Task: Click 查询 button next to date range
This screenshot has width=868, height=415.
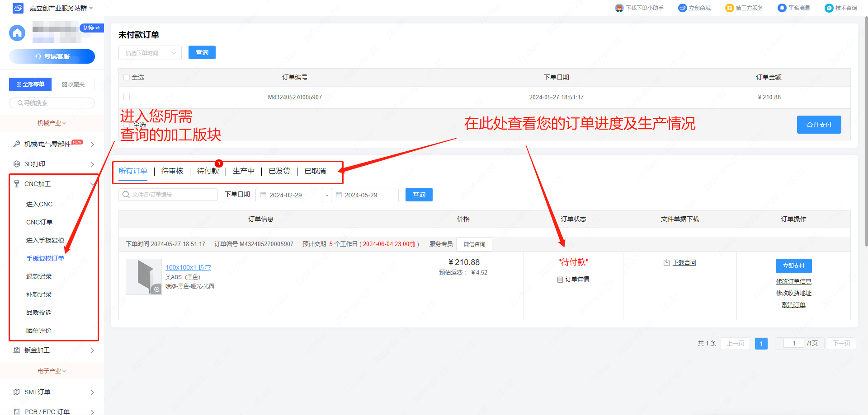Action: pos(419,195)
